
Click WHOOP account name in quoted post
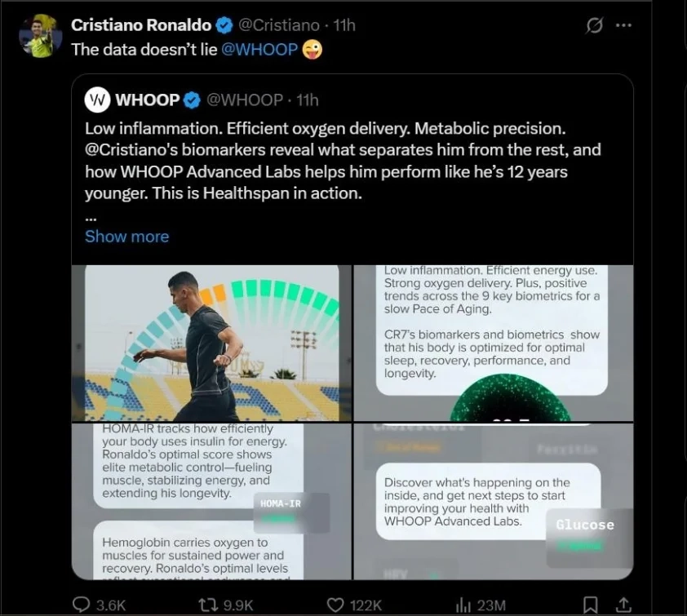pyautogui.click(x=148, y=100)
